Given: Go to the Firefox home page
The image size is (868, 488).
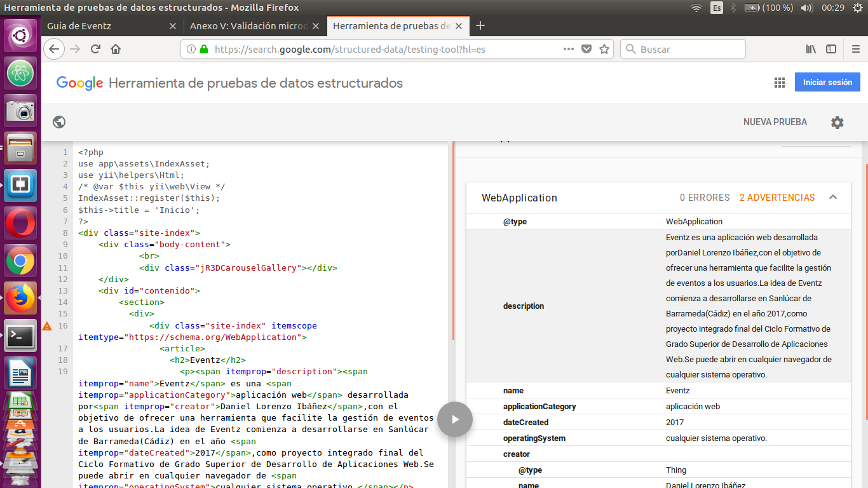Looking at the screenshot, I should (116, 49).
